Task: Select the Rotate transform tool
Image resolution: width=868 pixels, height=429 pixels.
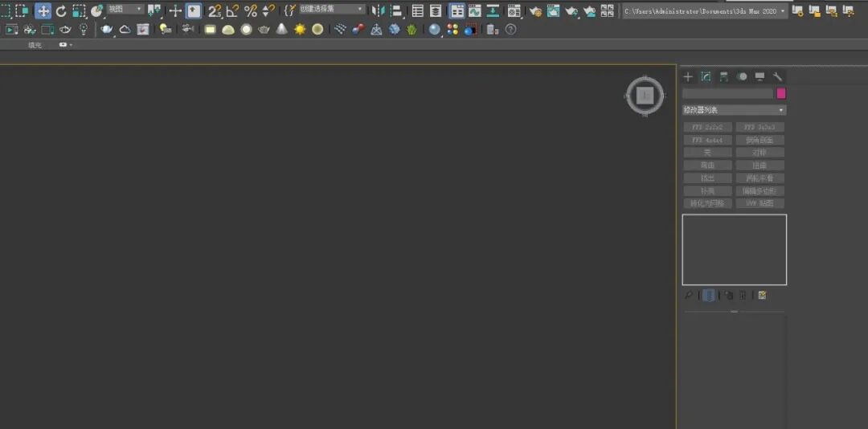Action: (x=61, y=10)
